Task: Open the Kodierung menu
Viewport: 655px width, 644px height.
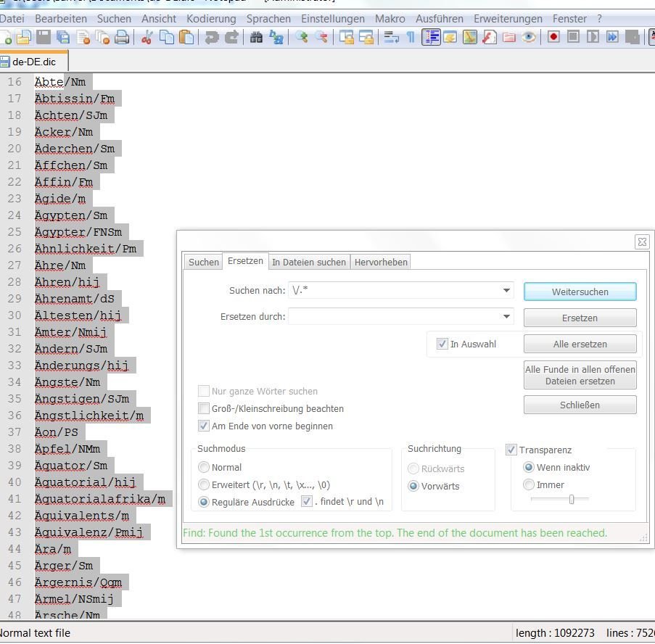Action: (211, 19)
